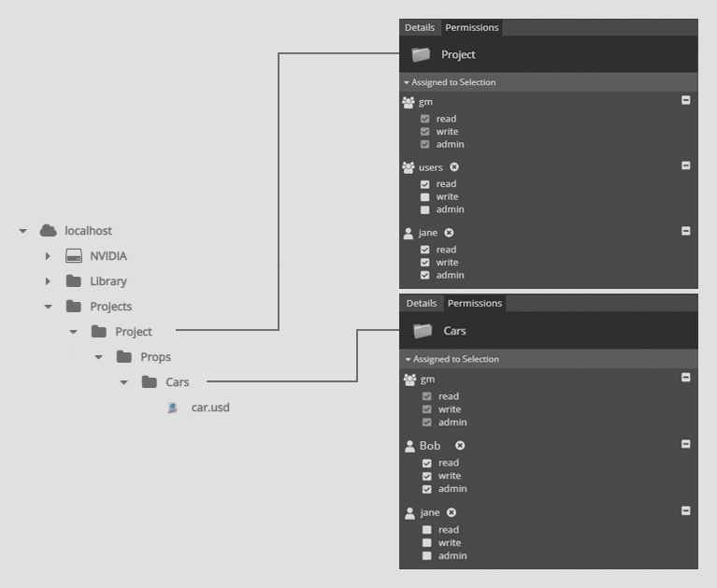Open Details tab in Cars panel

[422, 303]
